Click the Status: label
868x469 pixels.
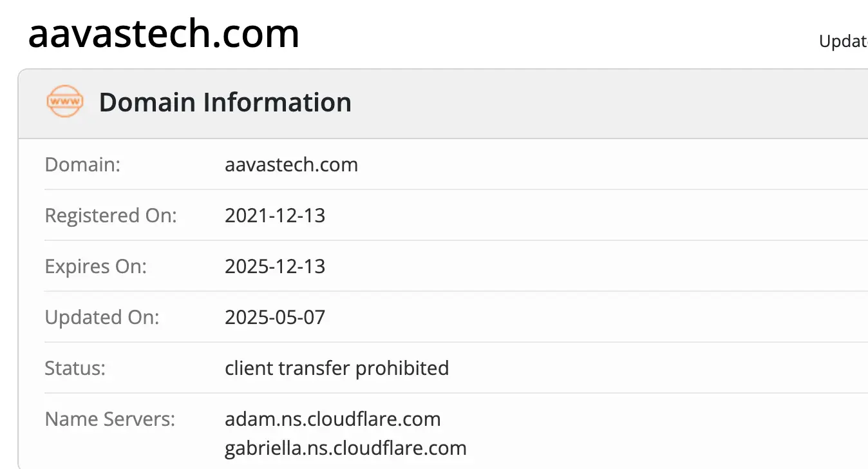(75, 368)
